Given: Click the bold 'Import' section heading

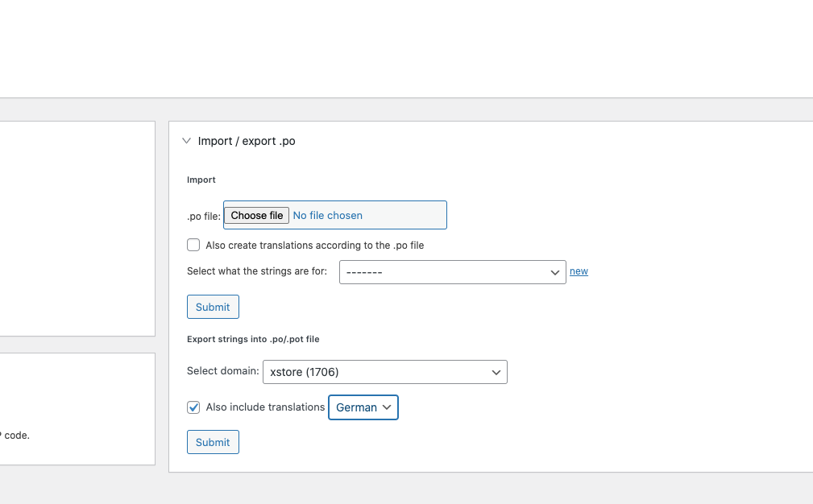Looking at the screenshot, I should pos(201,180).
